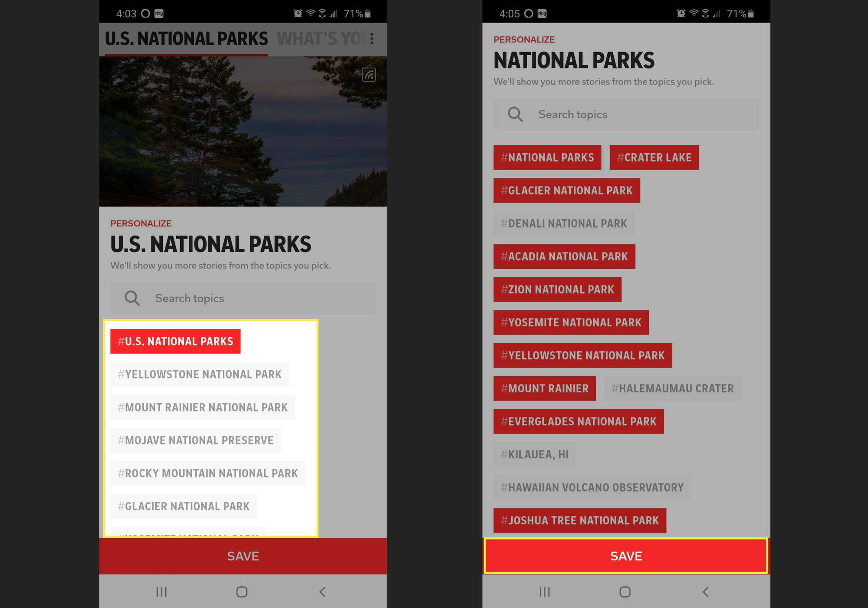Viewport: 868px width, 608px height.
Task: Tap the search magnifier on the left phone
Action: (x=132, y=298)
